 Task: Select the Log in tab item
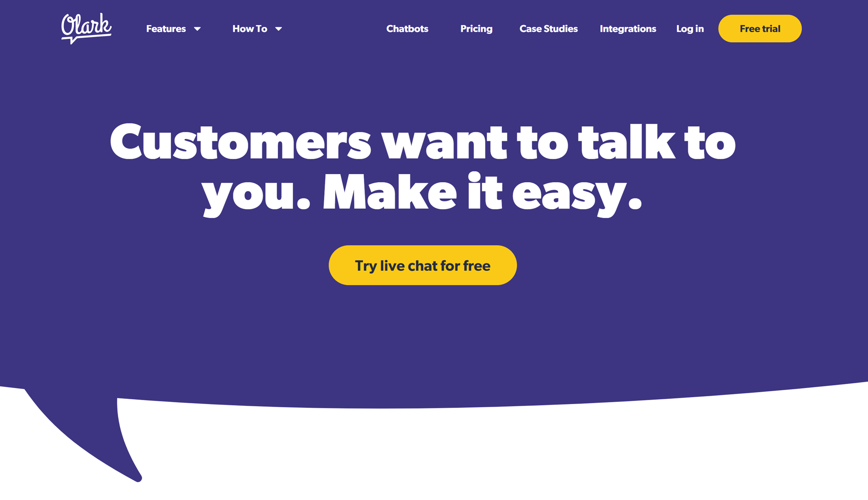pos(690,28)
